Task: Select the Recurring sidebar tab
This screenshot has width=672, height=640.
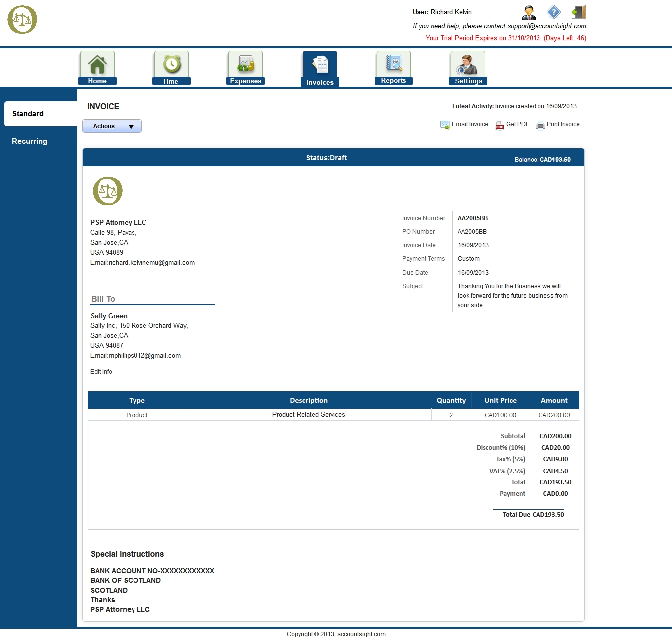Action: pos(30,141)
